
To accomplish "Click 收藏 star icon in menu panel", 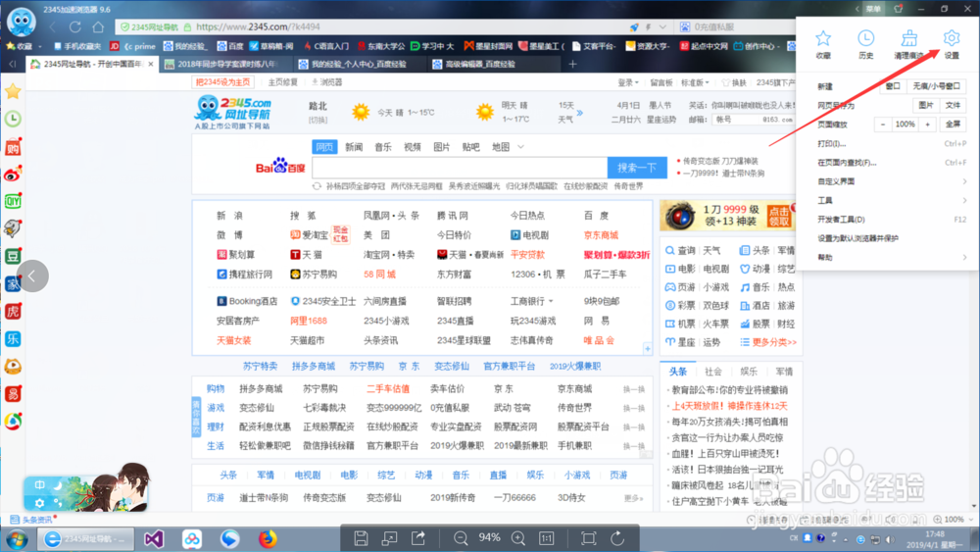I will click(823, 39).
